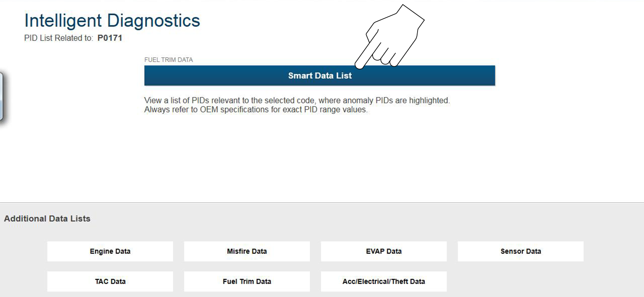Open the Sensor Data list
The image size is (644, 297).
pos(520,251)
